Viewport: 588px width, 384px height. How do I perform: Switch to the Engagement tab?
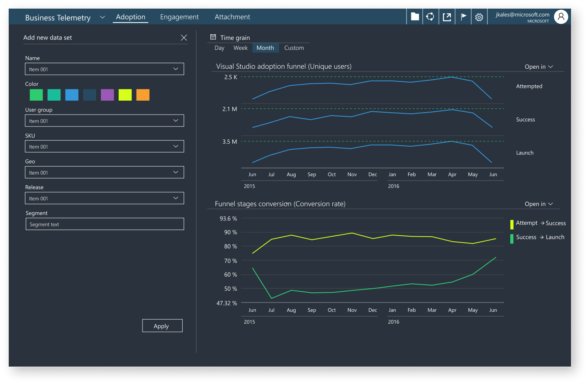tap(180, 17)
